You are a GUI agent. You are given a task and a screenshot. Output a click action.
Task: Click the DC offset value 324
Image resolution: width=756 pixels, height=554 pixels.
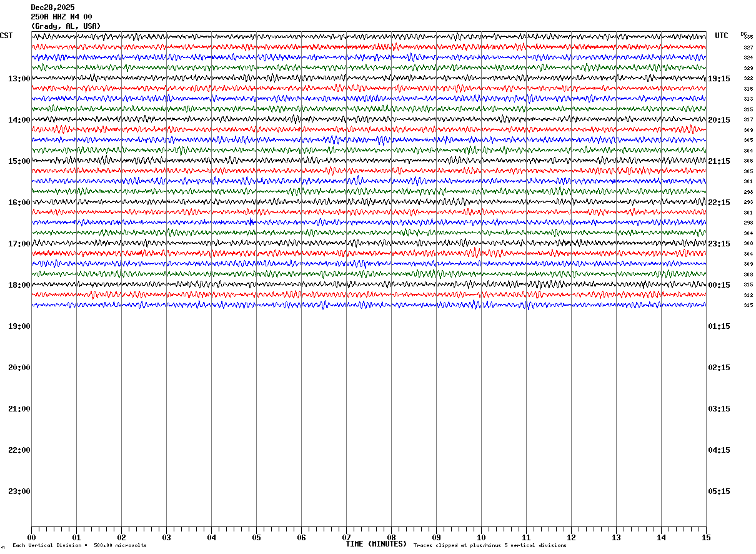(749, 58)
